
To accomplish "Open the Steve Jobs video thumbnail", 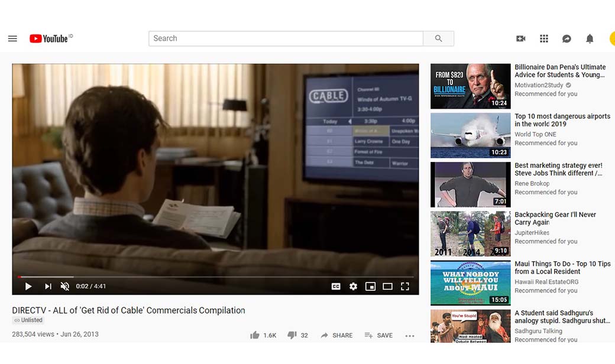I will click(471, 184).
